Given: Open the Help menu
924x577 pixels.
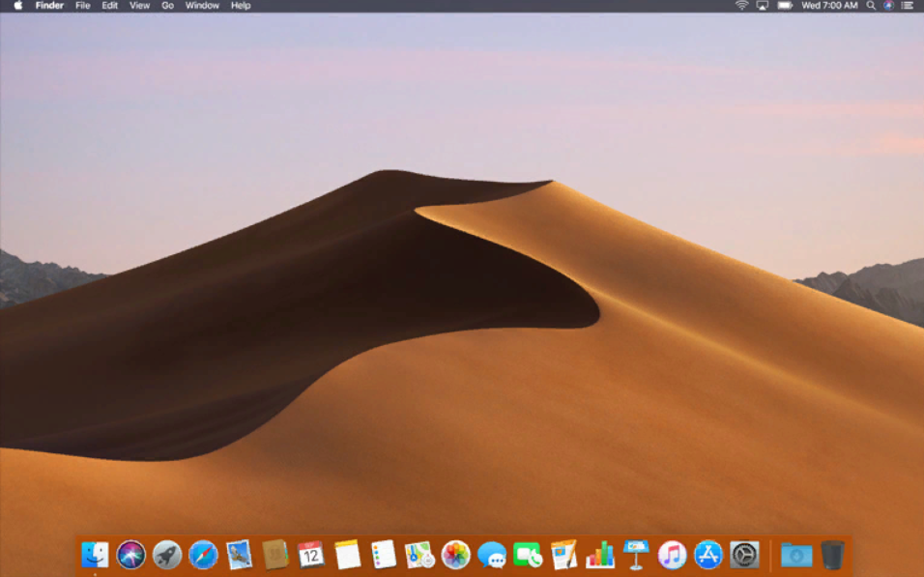Looking at the screenshot, I should [x=241, y=5].
